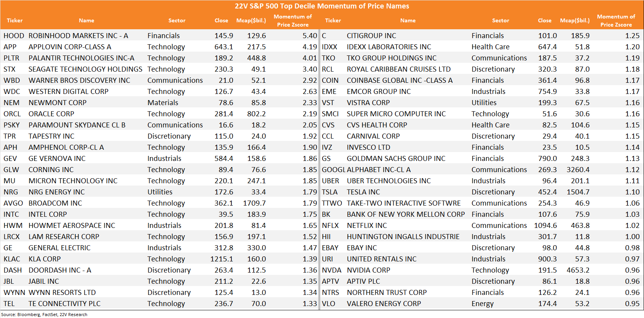Select the 5.40 momentum Zscore value
Viewport: 644px width, 318px height.
pyautogui.click(x=309, y=36)
